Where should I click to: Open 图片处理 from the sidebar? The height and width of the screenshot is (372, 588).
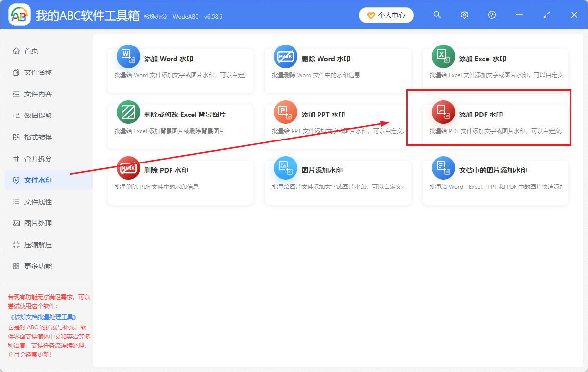click(34, 223)
